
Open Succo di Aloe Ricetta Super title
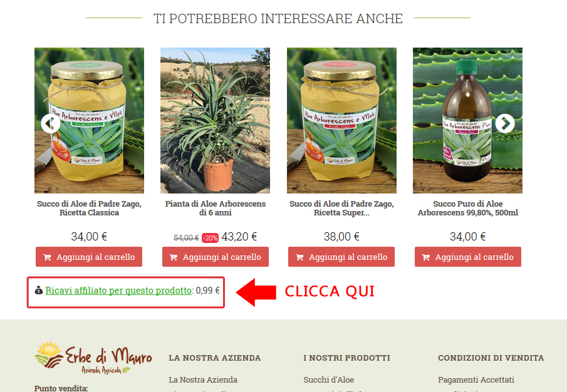pos(341,208)
